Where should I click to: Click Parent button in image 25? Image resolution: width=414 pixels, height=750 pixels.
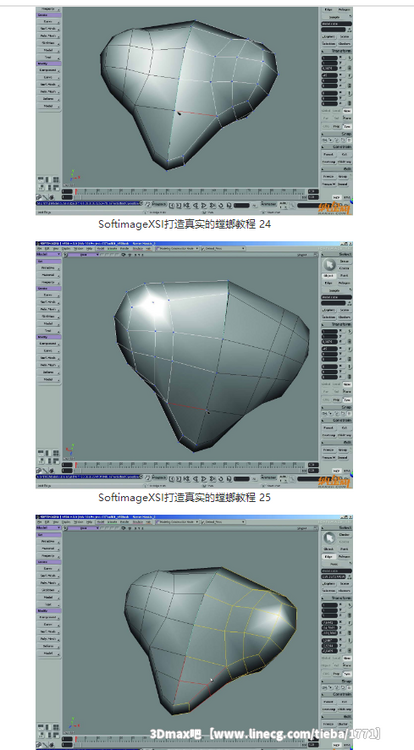pyautogui.click(x=329, y=428)
